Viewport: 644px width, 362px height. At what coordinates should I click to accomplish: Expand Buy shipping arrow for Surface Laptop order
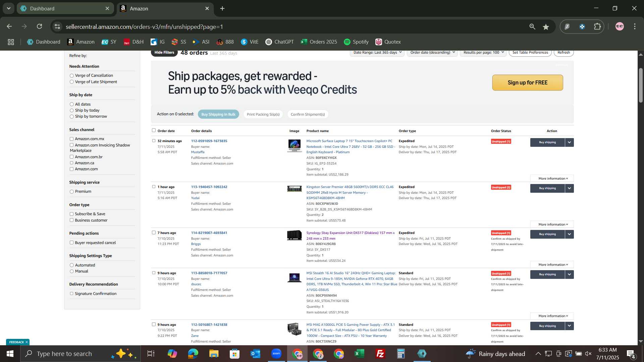[x=570, y=142]
